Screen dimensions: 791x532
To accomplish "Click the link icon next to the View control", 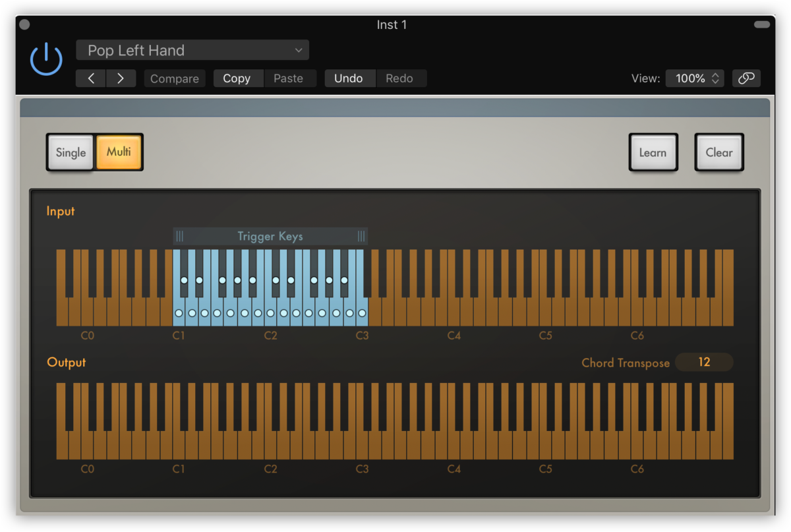I will point(746,78).
